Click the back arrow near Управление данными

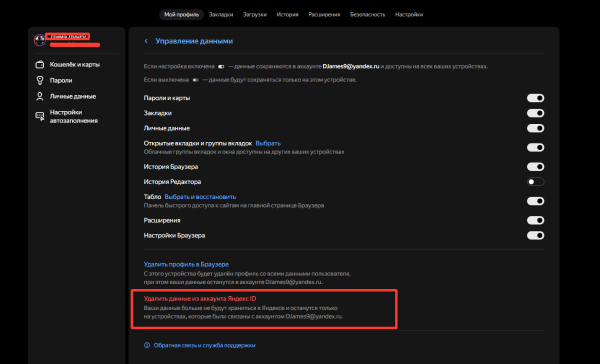(x=146, y=41)
